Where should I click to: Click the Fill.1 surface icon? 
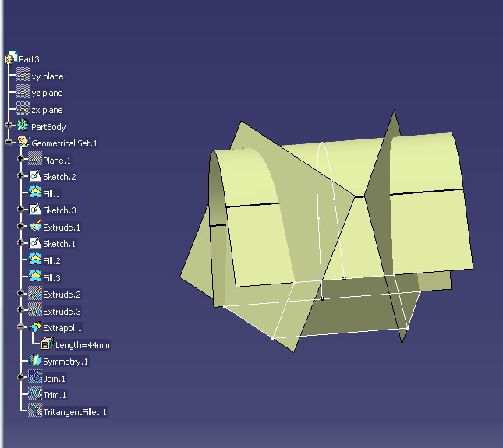click(35, 192)
